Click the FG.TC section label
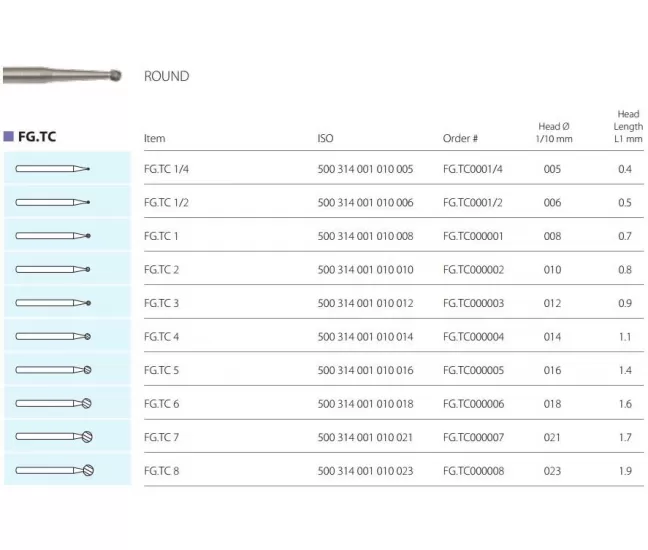Image resolution: width=648 pixels, height=550 pixels. (39, 136)
